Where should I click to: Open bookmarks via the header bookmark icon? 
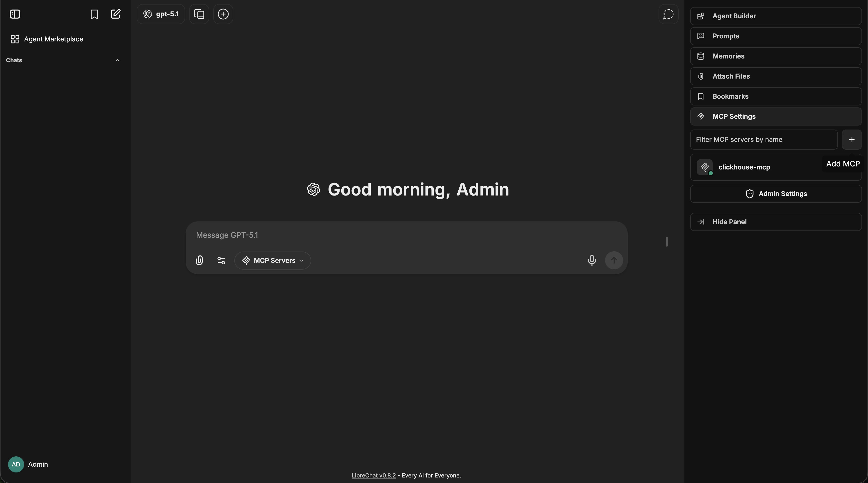[95, 14]
